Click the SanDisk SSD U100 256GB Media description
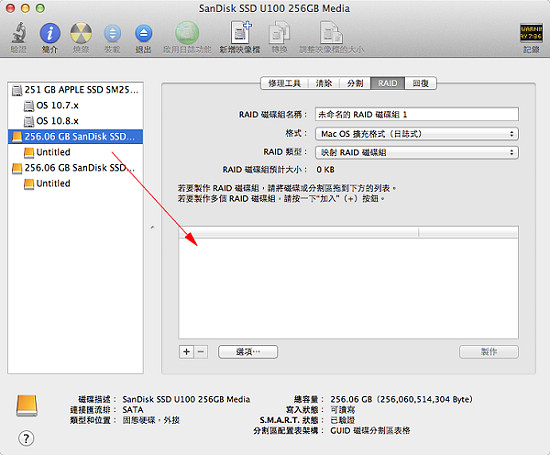Screen dimensions: 550x455 tap(186, 399)
